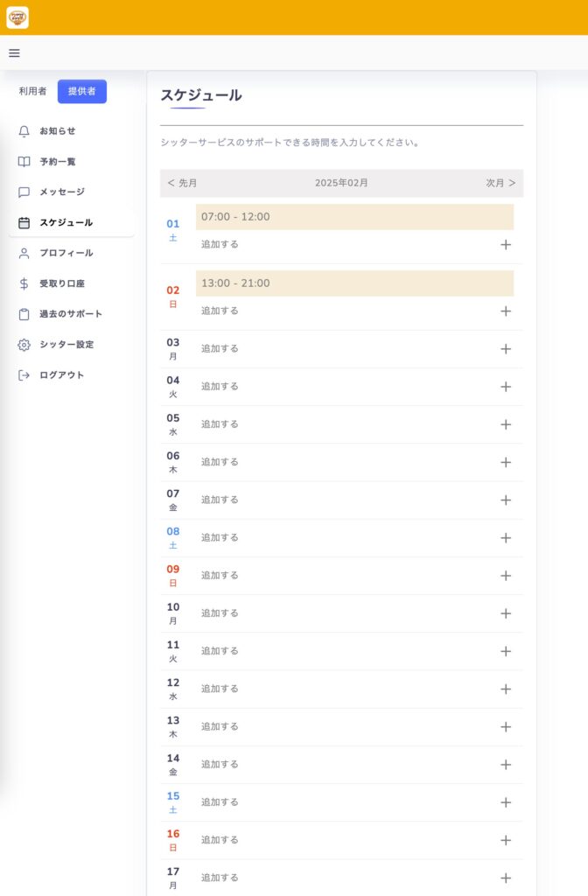This screenshot has height=896, width=588.
Task: Click the ログアウト exit icon
Action: tap(24, 375)
